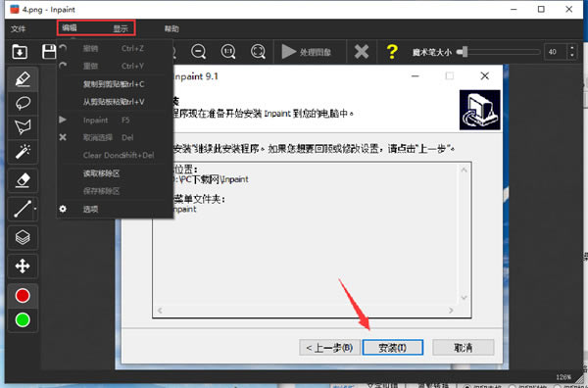This screenshot has height=388, width=588.
Task: Open image file using toolbar open icon
Action: [x=20, y=52]
